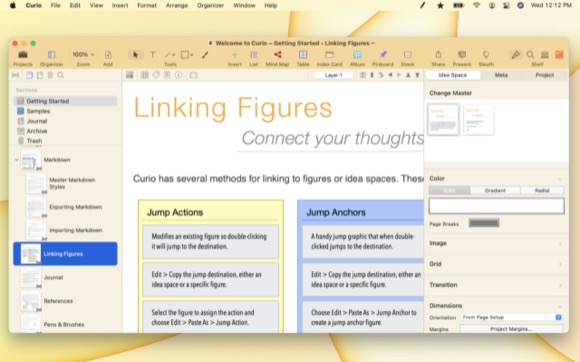Select the Rectangle shape tool
Image resolution: width=580 pixels, height=362 pixels.
pyautogui.click(x=186, y=55)
